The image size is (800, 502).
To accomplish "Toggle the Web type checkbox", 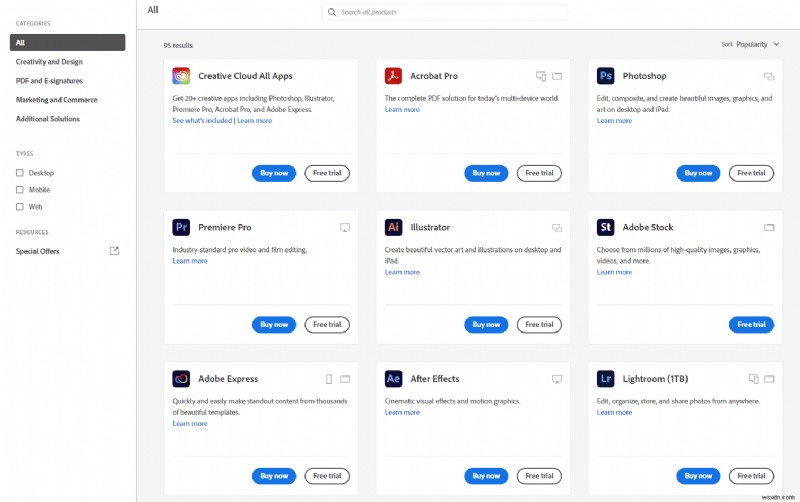I will pyautogui.click(x=20, y=207).
